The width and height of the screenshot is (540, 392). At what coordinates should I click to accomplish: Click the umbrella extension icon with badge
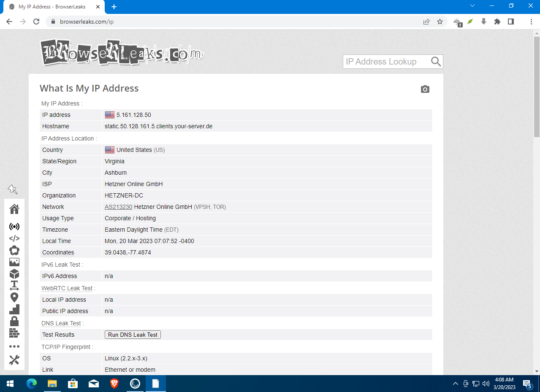point(457,22)
